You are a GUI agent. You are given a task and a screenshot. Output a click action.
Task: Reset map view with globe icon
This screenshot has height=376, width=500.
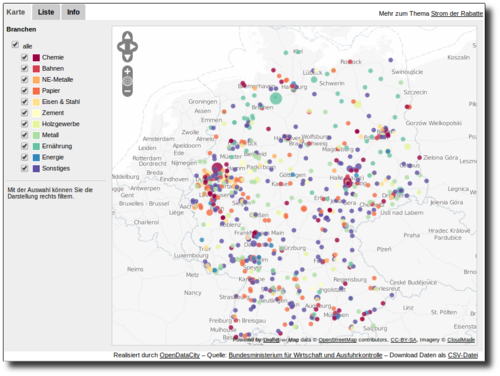click(127, 81)
